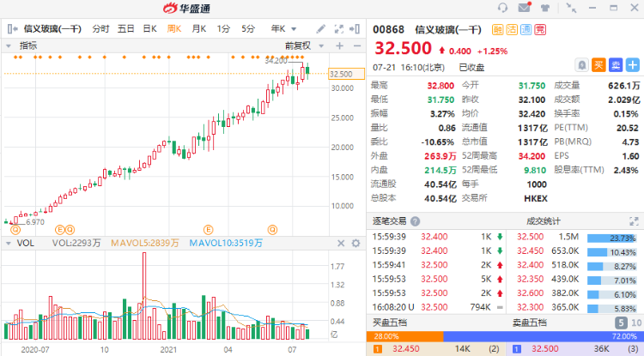Set price alert bell icon
This screenshot has width=644, height=356.
(581, 65)
